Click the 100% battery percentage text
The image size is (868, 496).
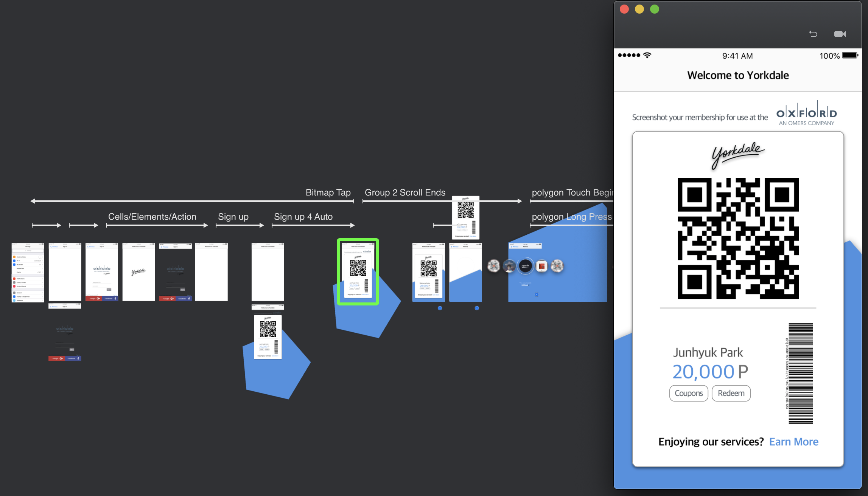pyautogui.click(x=829, y=56)
